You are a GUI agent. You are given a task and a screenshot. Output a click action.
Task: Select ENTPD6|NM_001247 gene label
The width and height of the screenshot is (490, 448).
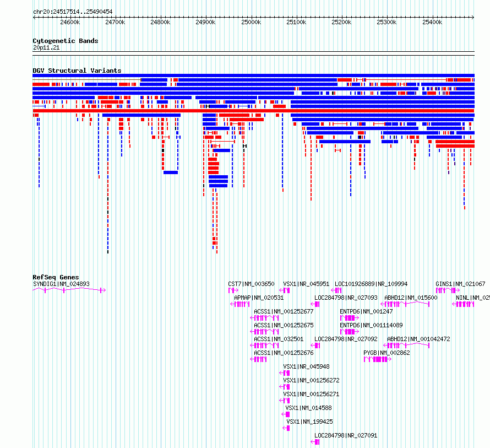[x=366, y=311]
